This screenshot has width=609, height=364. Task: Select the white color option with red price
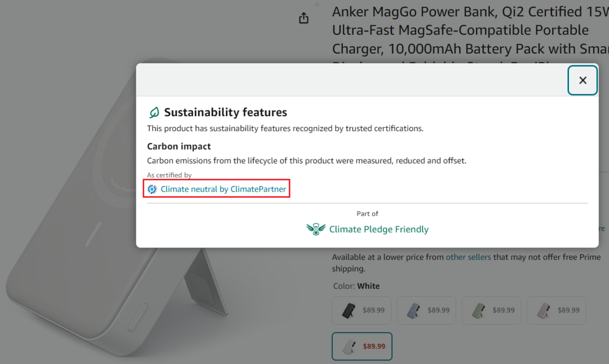pyautogui.click(x=362, y=346)
